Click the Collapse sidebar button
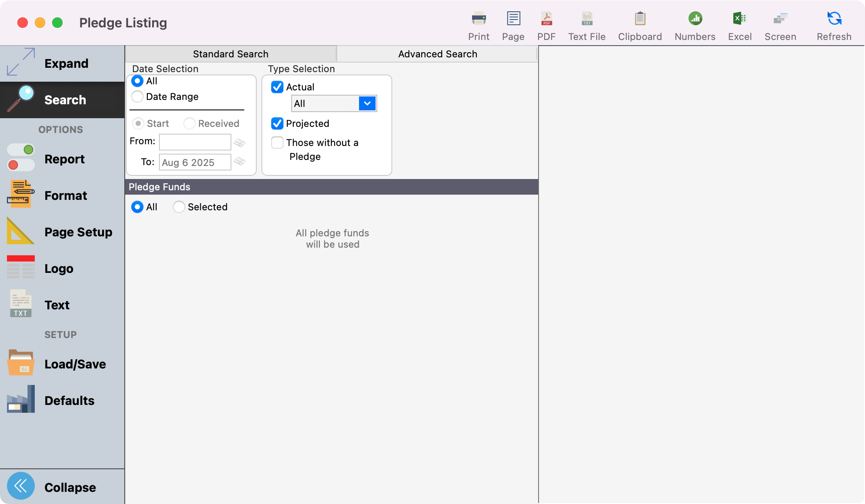The width and height of the screenshot is (865, 504). point(21,486)
